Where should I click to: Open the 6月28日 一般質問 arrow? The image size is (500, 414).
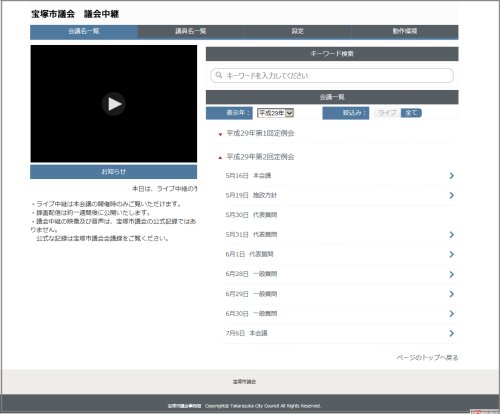[451, 274]
